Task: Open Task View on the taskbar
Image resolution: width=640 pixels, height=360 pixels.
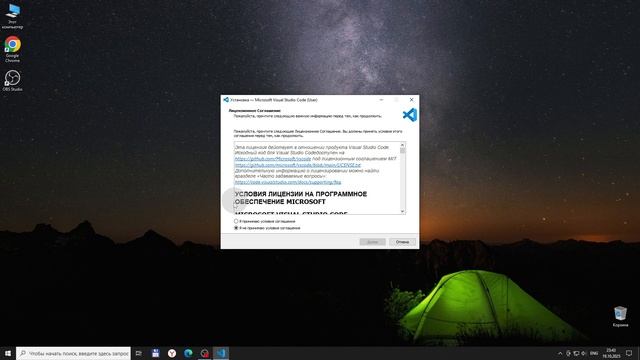Action: pyautogui.click(x=139, y=353)
